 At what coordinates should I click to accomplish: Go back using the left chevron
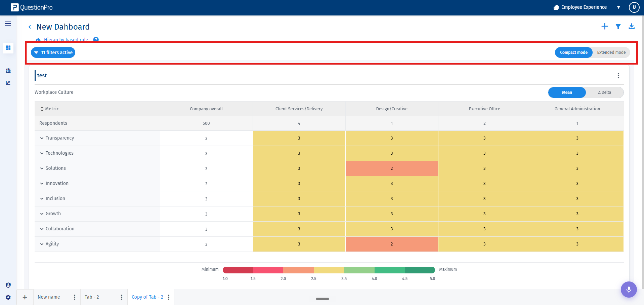pos(30,27)
